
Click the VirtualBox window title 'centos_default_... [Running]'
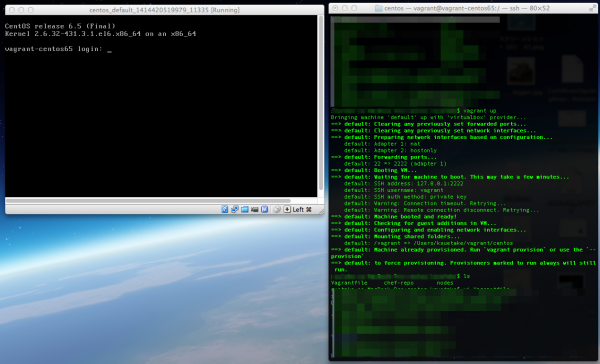click(165, 10)
